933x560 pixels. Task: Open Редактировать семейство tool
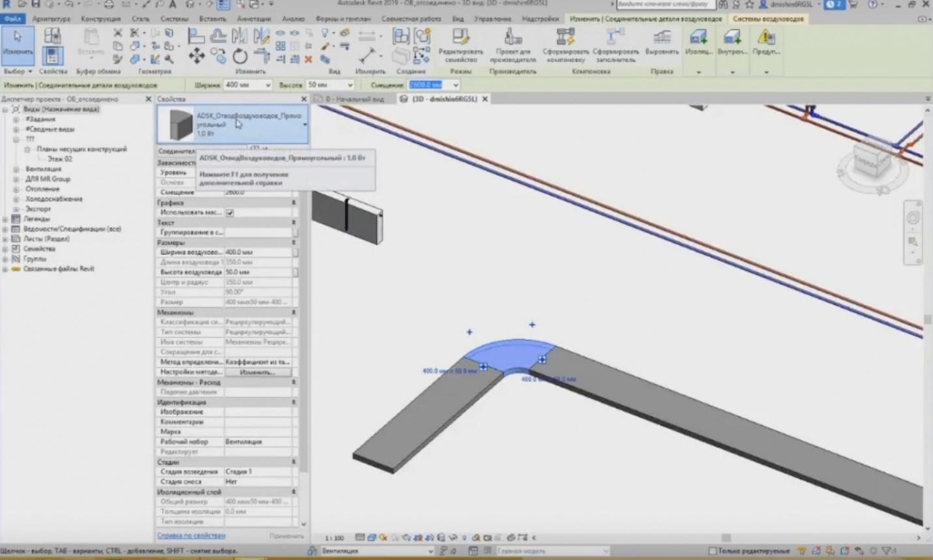coord(460,45)
